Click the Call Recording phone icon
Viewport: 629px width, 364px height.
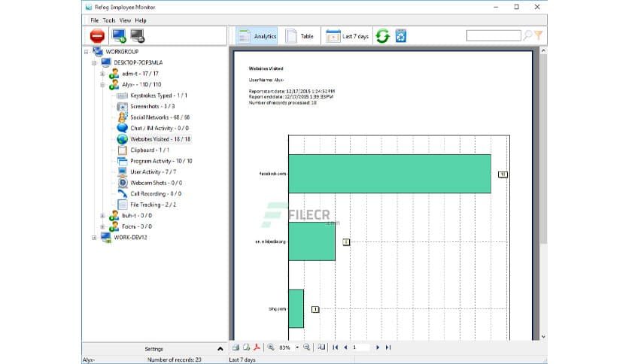[x=123, y=193]
